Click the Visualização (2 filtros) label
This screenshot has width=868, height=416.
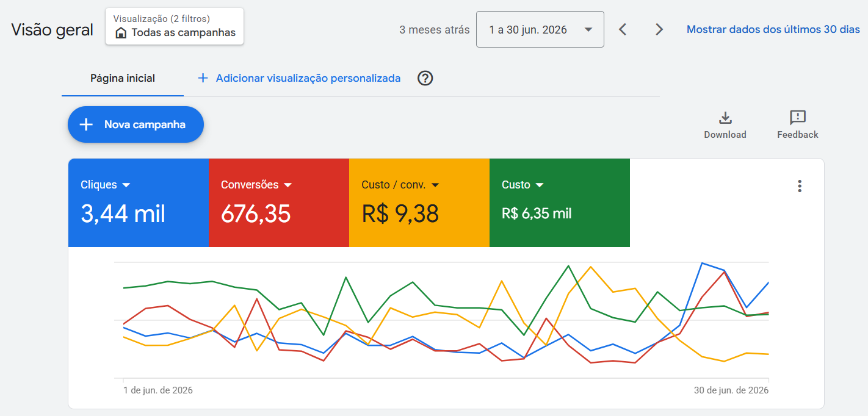pos(162,19)
